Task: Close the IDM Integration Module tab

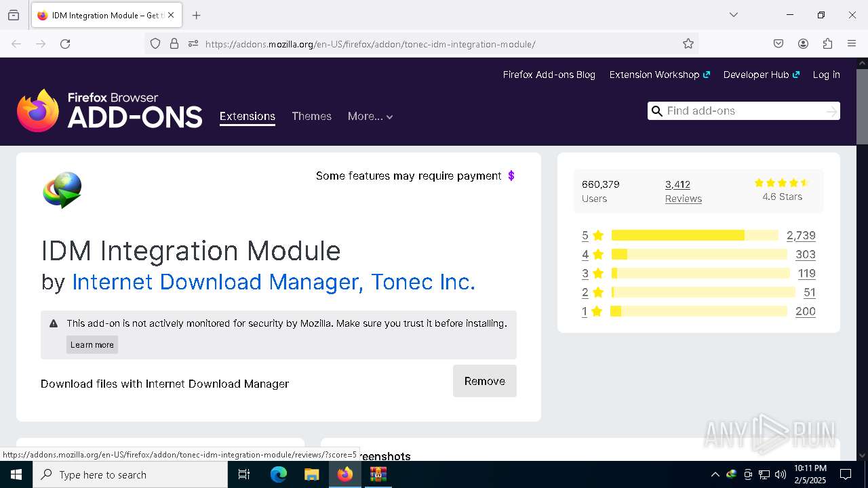Action: click(171, 15)
